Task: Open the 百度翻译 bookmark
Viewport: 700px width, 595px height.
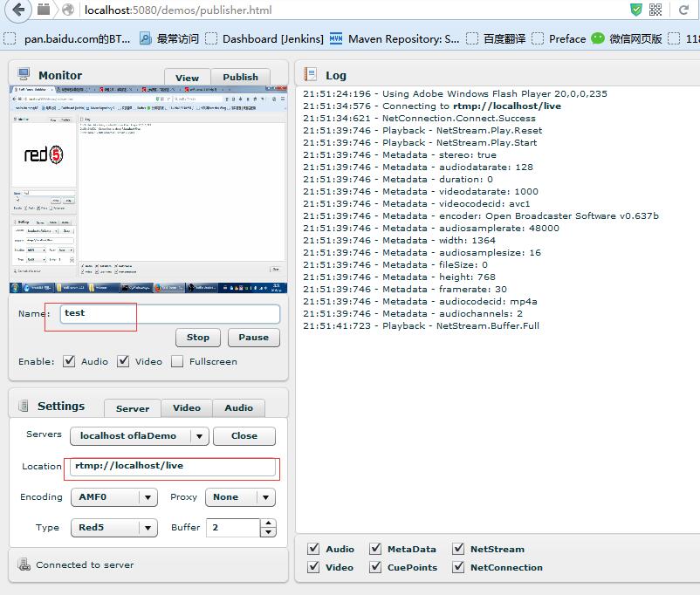Action: [496, 39]
